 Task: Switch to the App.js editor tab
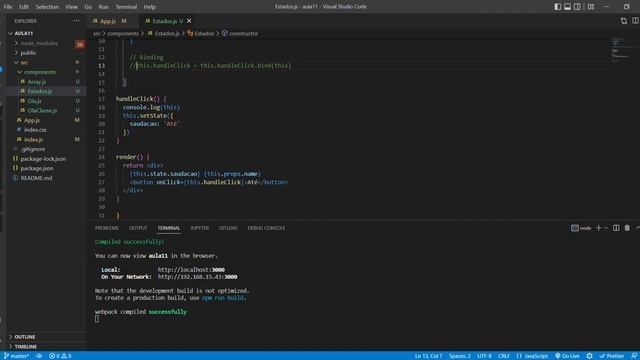[109, 21]
